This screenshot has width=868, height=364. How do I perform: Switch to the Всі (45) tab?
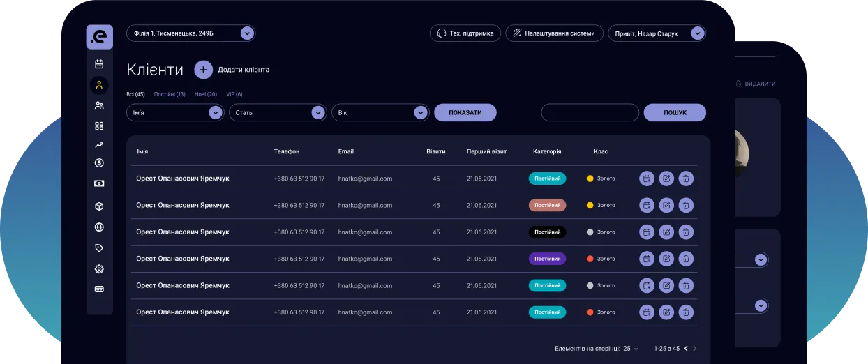(x=135, y=94)
